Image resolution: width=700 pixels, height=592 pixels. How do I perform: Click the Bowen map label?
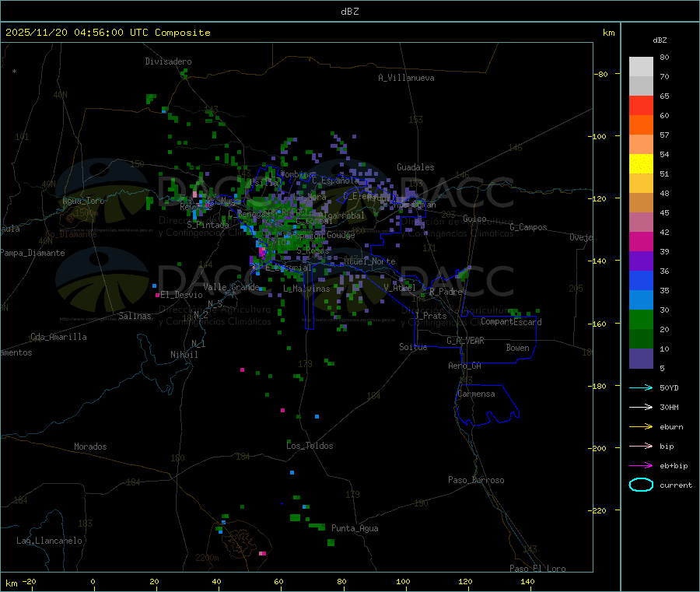click(x=517, y=348)
